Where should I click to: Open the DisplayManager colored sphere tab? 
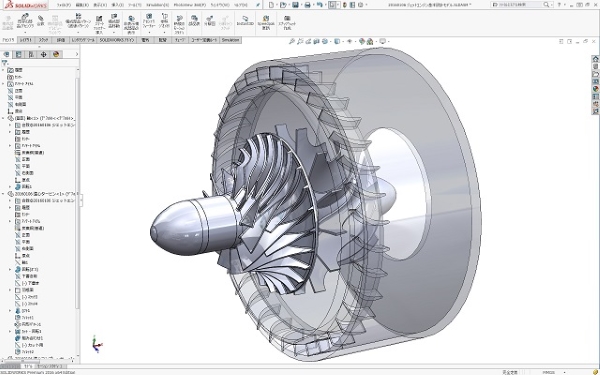pos(56,54)
